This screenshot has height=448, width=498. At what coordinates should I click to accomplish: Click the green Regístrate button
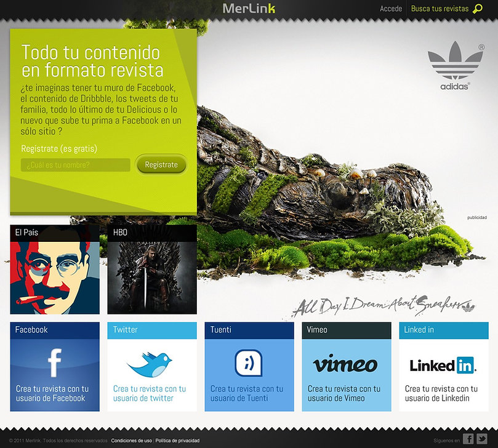coord(161,165)
